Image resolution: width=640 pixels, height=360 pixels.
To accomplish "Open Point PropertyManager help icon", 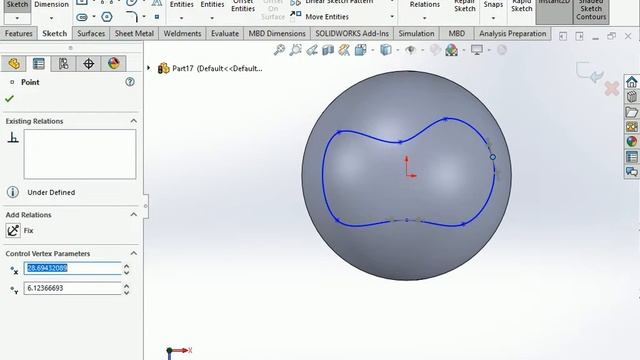I will tap(130, 82).
